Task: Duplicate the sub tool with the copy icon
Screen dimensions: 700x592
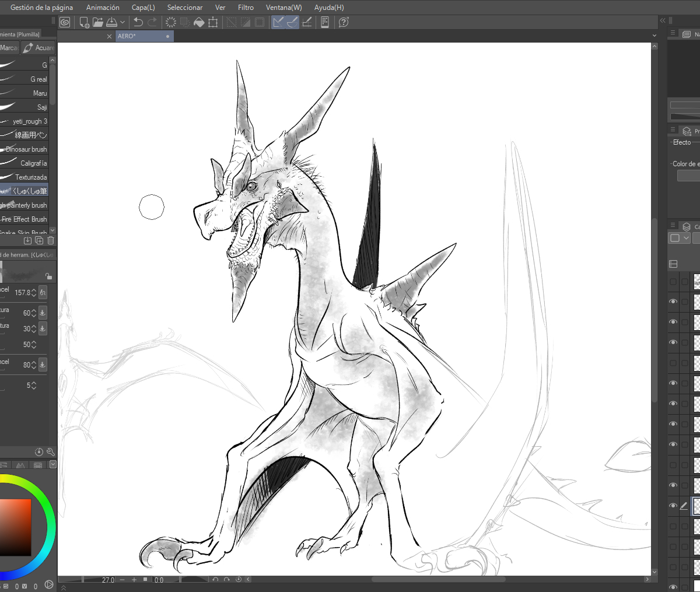Action: (39, 240)
